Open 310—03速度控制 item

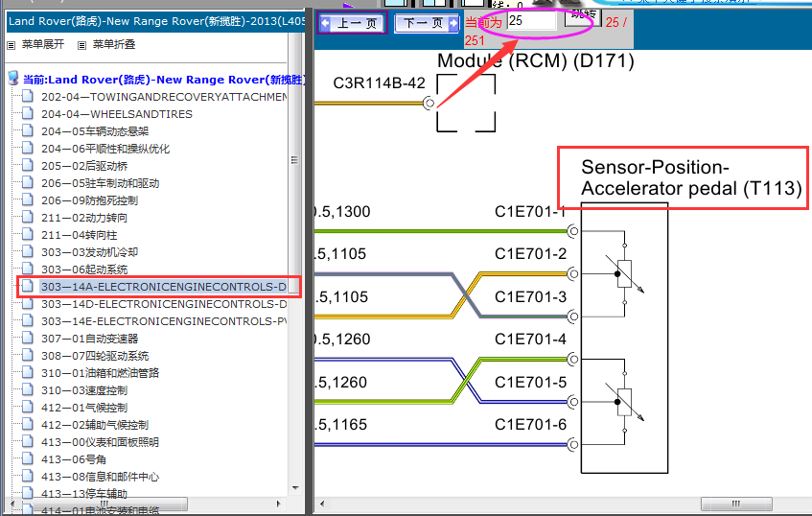(x=84, y=390)
